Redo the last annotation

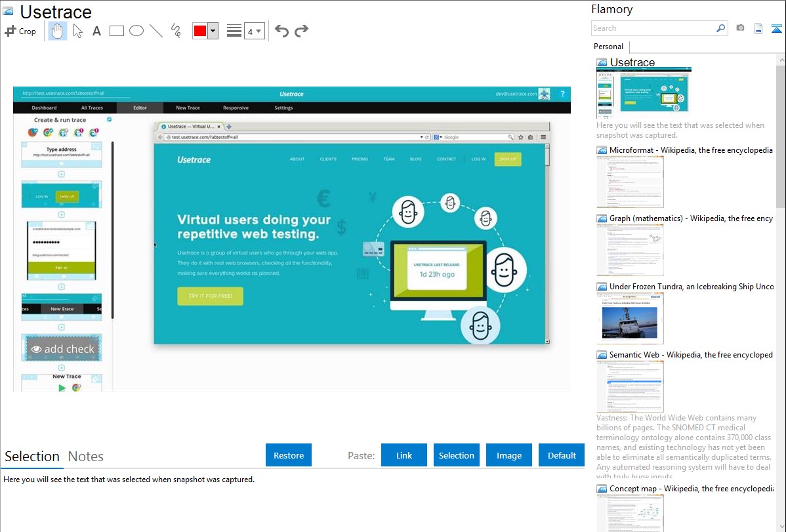coord(301,31)
